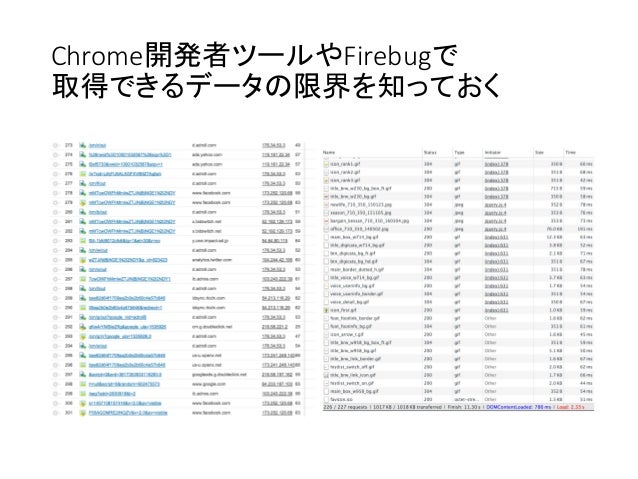Expand request row 273 circle toggle

(x=56, y=145)
